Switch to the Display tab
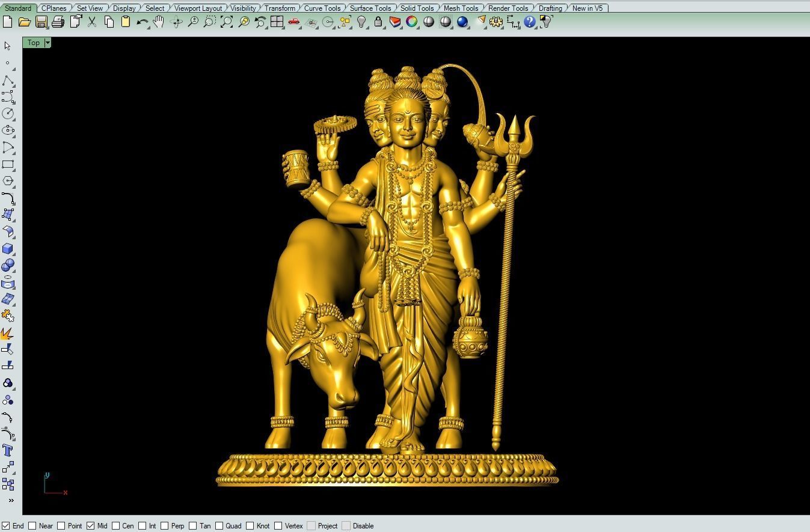Screen dimensions: 810x532 point(124,8)
